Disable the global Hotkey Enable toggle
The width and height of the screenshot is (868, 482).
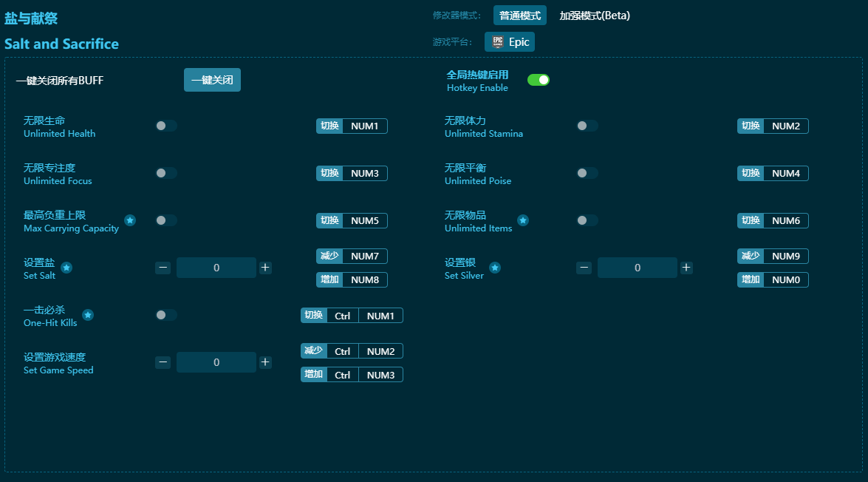coord(538,80)
